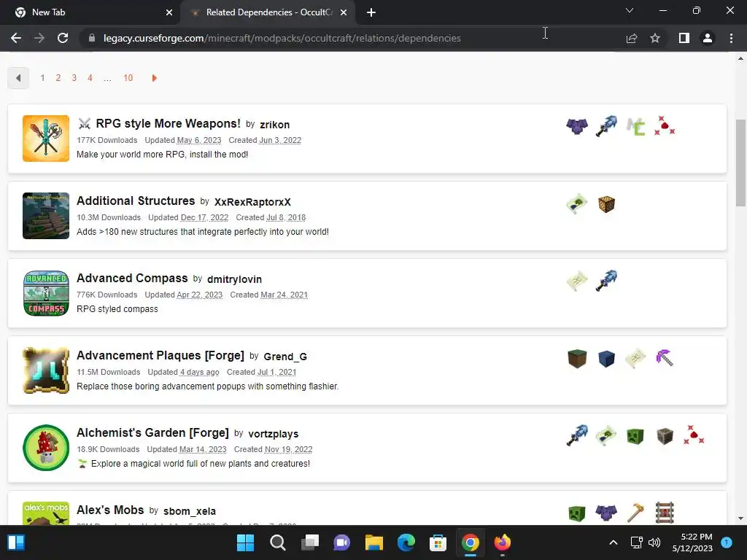Go to pagination page 4
Screen dimensions: 747x560
click(90, 78)
